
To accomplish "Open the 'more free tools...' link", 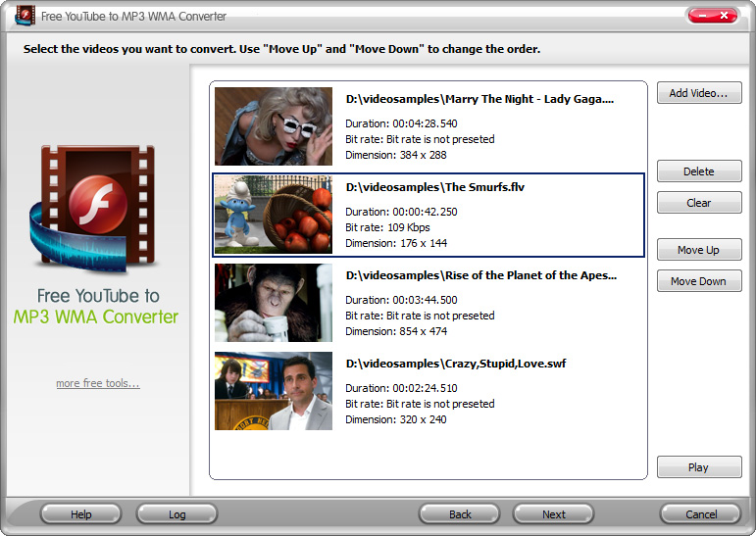I will pyautogui.click(x=98, y=383).
